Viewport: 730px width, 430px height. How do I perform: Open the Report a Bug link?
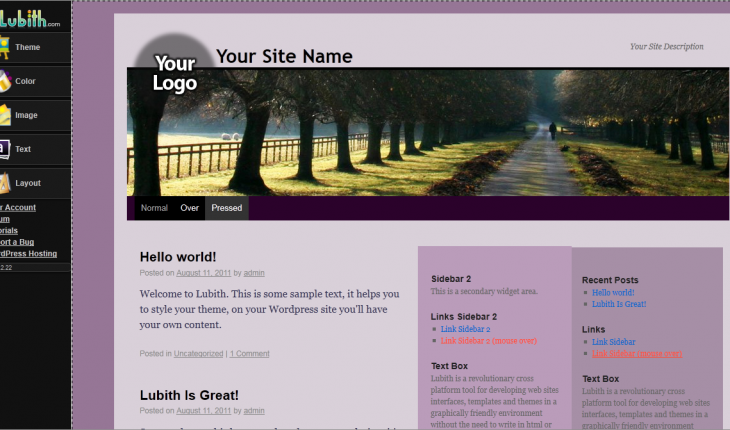[x=17, y=242]
